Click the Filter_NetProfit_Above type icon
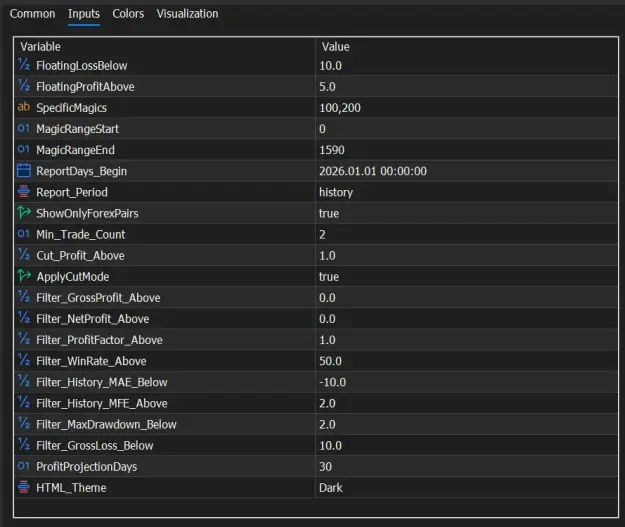The width and height of the screenshot is (625, 527). [24, 318]
